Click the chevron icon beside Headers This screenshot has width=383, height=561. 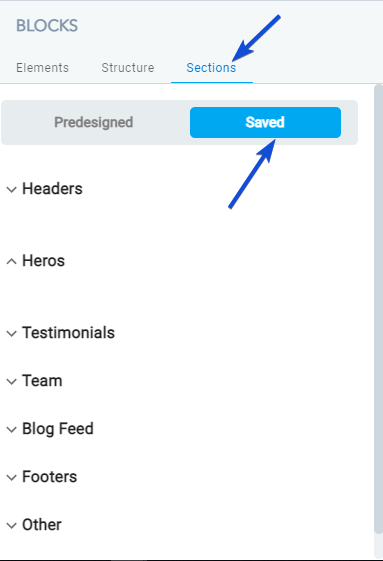[x=11, y=190]
